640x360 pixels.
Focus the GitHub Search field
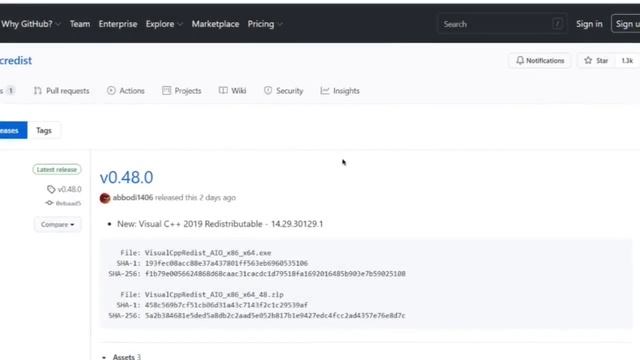pyautogui.click(x=502, y=24)
